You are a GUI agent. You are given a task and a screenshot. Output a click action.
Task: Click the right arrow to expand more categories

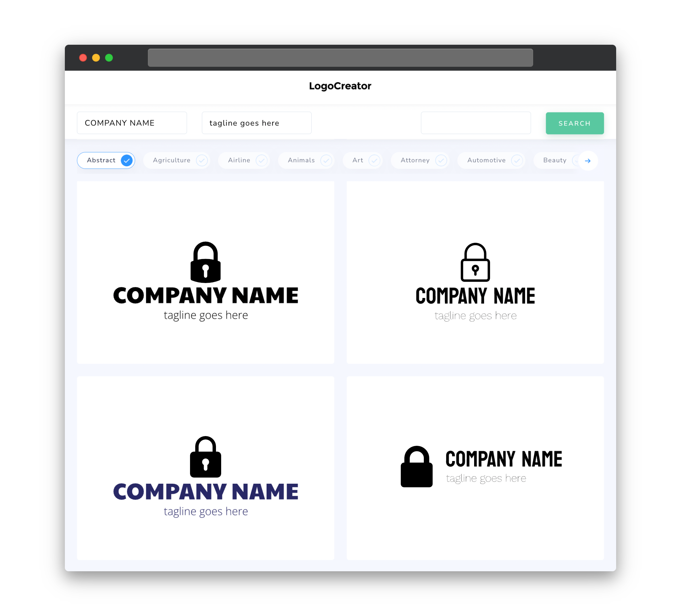pyautogui.click(x=588, y=161)
